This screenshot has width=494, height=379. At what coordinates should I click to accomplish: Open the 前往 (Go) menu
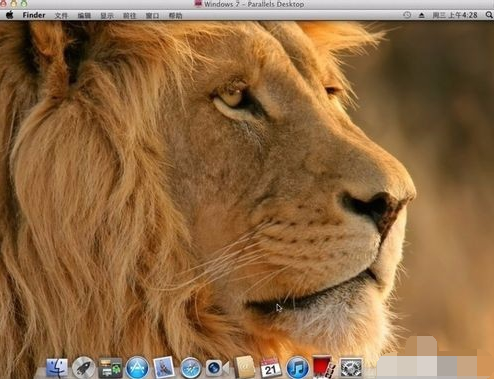129,16
